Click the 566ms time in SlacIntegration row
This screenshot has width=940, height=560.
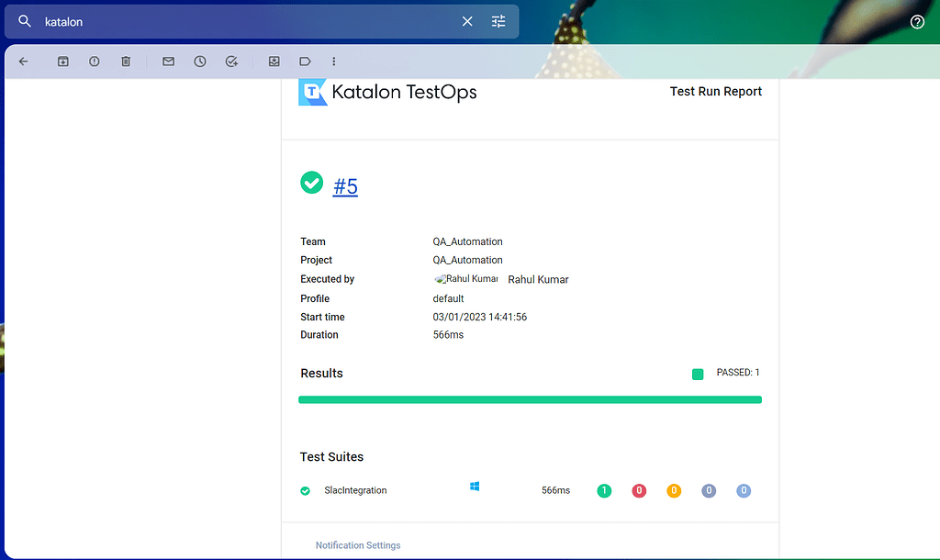coord(555,490)
